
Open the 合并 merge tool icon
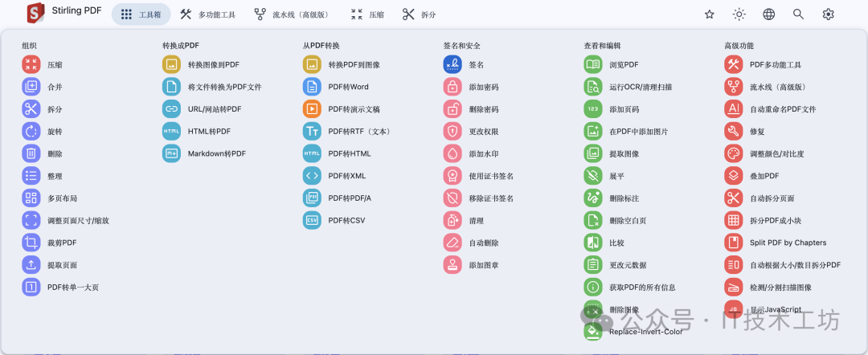(31, 87)
